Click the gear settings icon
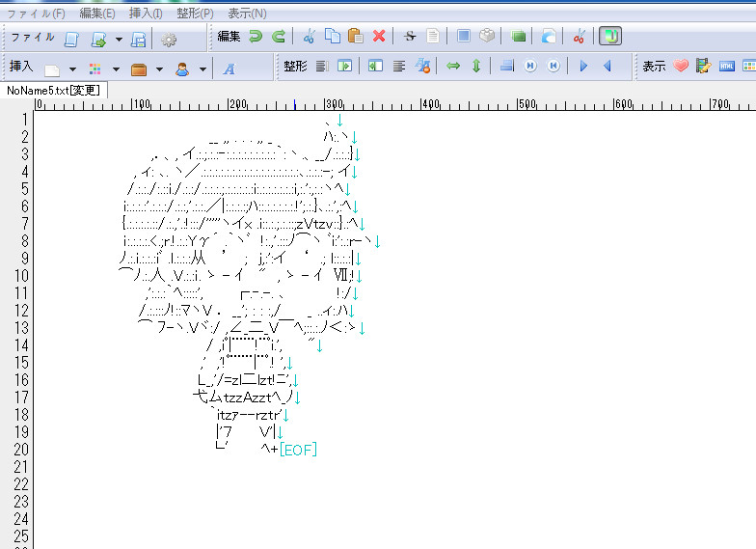The width and height of the screenshot is (756, 549). [x=169, y=40]
